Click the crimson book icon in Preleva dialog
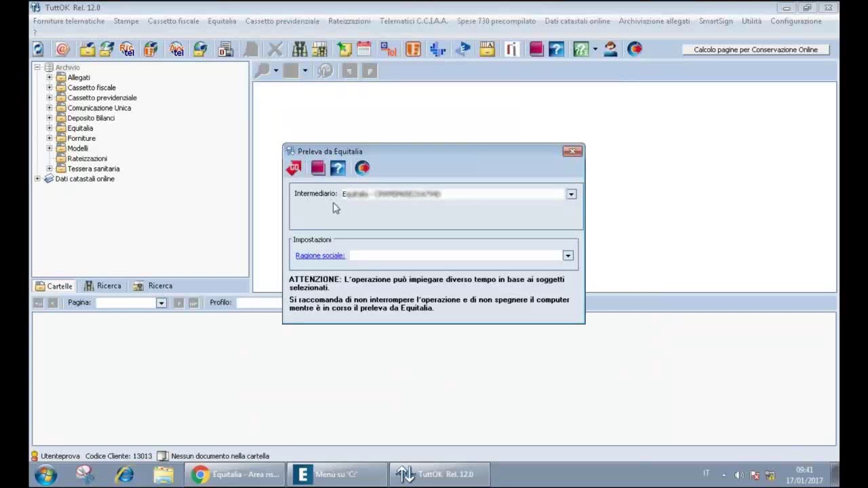 (x=318, y=168)
